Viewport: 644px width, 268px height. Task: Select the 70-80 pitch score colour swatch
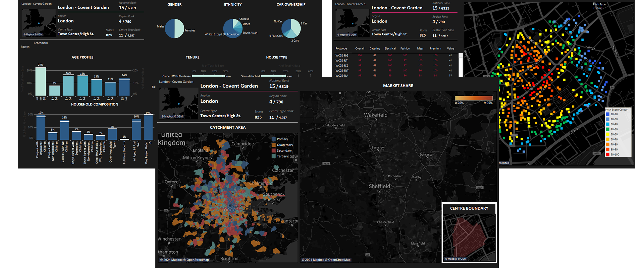(607, 144)
